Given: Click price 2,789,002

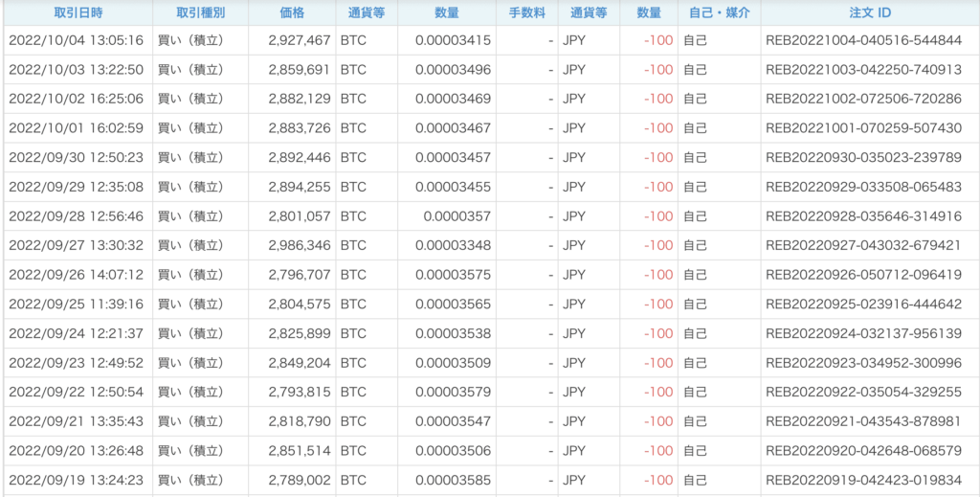Looking at the screenshot, I should [x=300, y=480].
